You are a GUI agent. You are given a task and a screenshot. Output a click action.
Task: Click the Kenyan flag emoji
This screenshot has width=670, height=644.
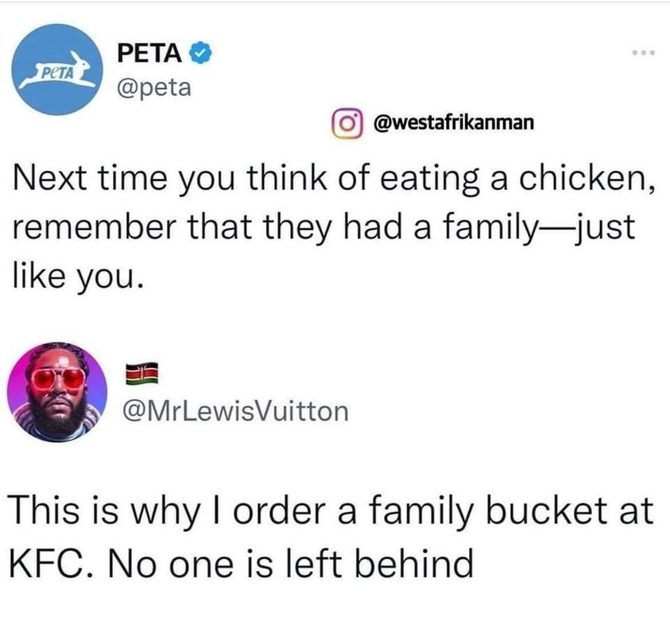coord(143,373)
